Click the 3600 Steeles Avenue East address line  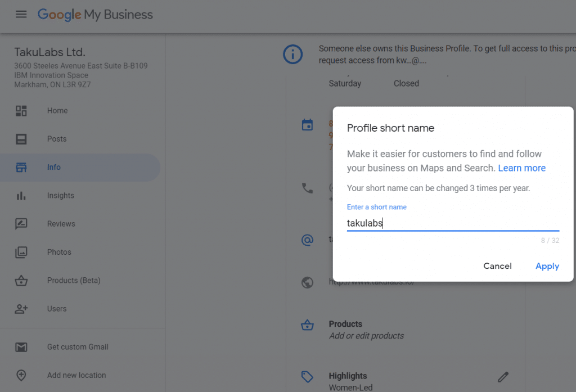81,66
